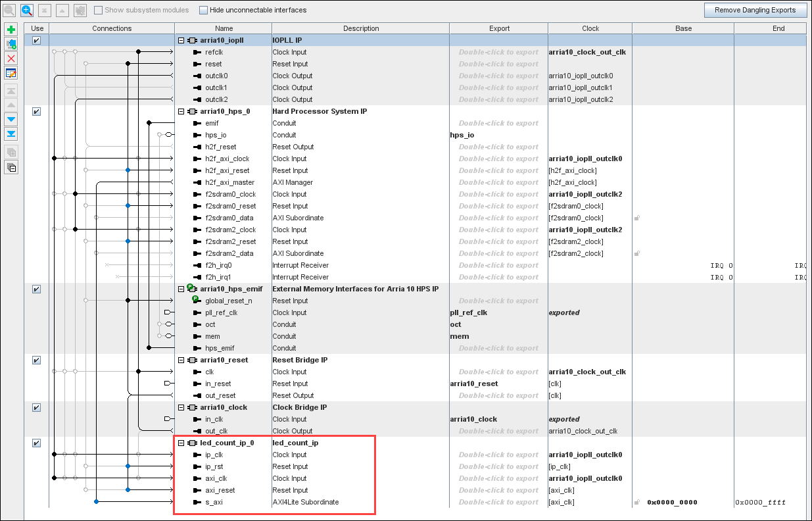The image size is (812, 521).
Task: Click the Name column header
Action: click(x=224, y=28)
